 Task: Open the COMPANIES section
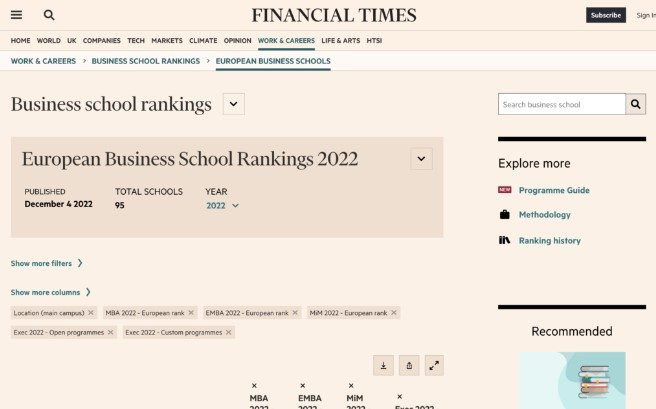click(x=102, y=41)
